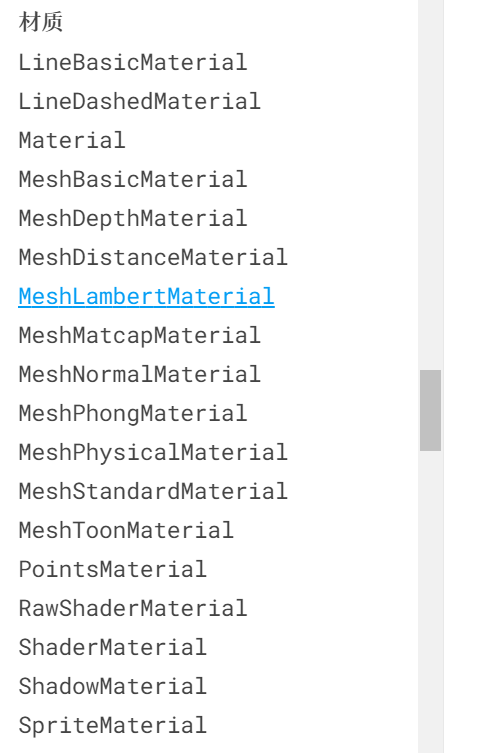This screenshot has height=753, width=493.
Task: Open the highlighted MeshLambertMaterial link
Action: [146, 296]
